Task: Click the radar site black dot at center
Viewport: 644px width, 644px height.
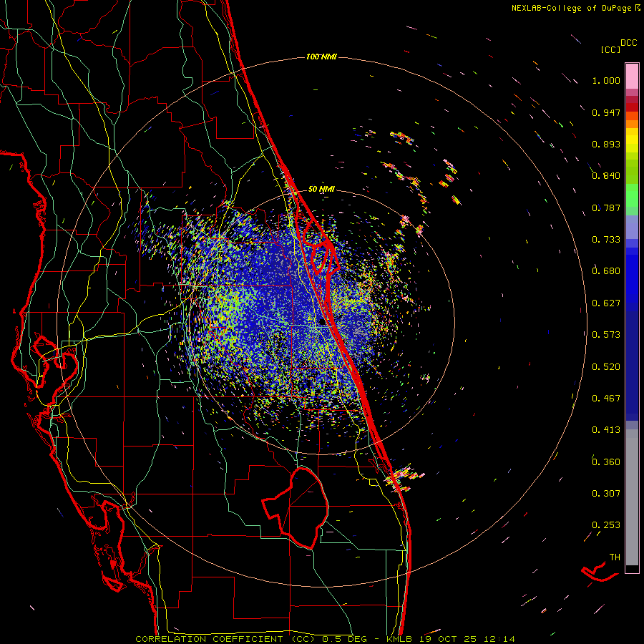Action: [x=323, y=323]
